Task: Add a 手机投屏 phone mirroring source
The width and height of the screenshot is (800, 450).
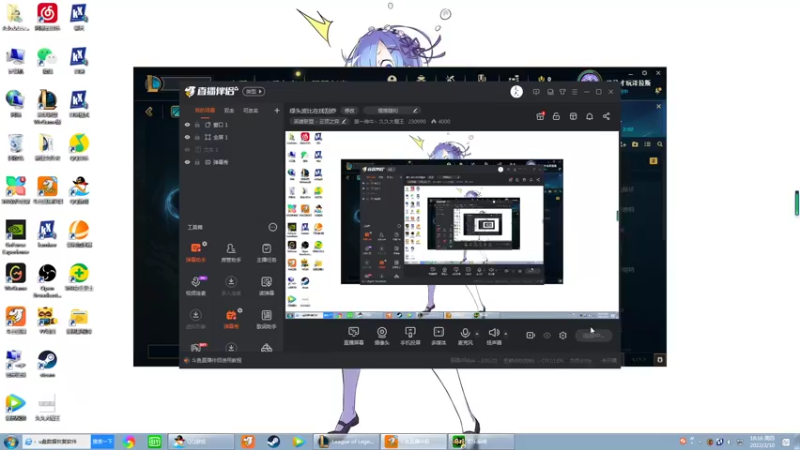Action: pyautogui.click(x=410, y=336)
